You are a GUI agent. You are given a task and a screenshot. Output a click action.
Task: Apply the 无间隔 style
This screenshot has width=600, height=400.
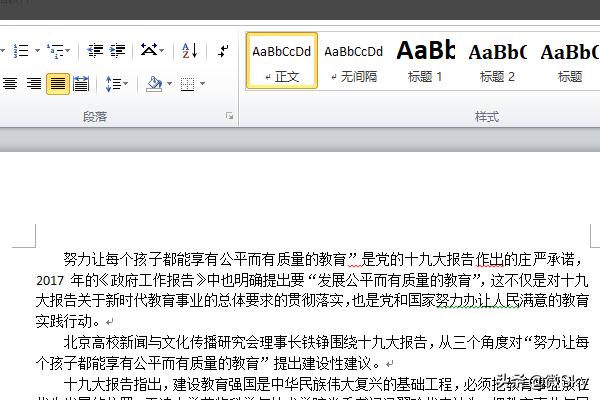pos(353,60)
